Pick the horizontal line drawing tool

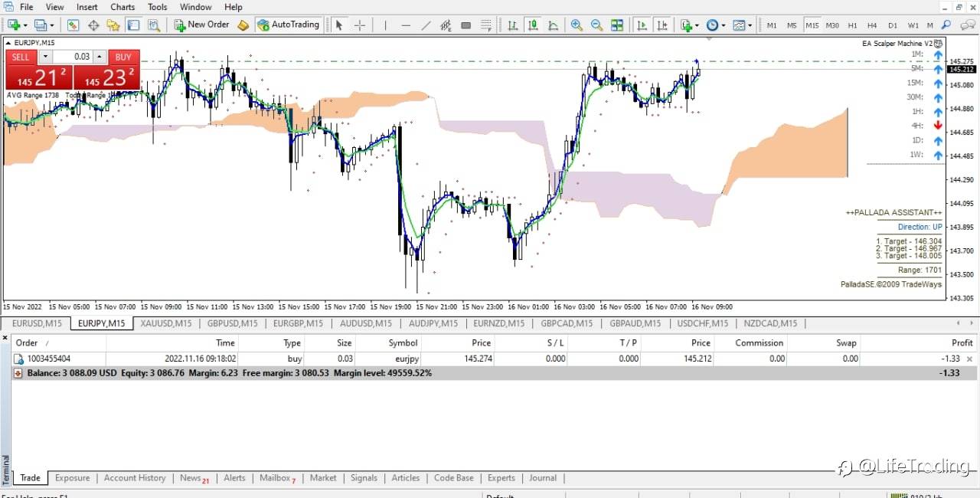(x=406, y=25)
